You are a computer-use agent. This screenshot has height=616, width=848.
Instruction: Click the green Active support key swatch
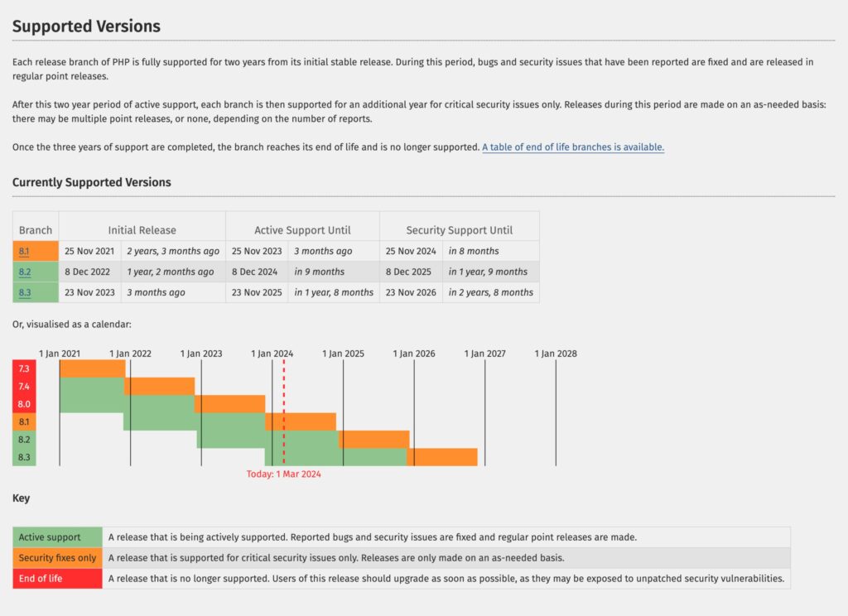click(57, 537)
